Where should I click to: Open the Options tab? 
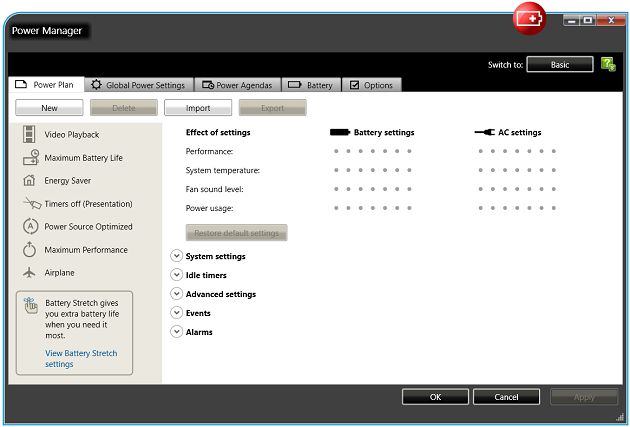(372, 85)
